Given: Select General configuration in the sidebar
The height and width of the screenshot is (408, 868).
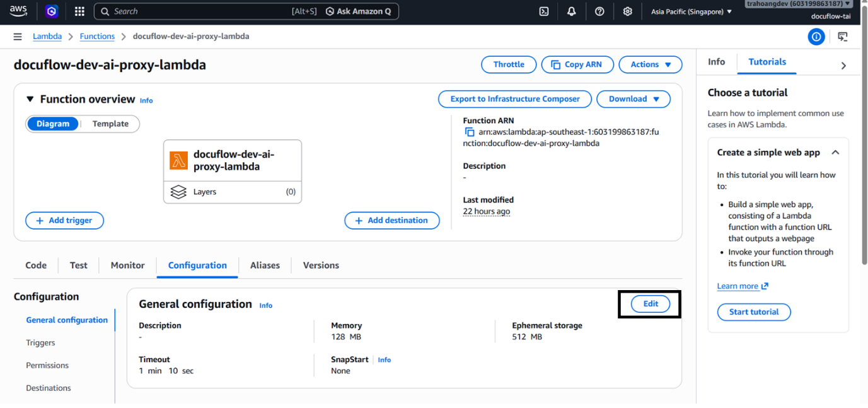Looking at the screenshot, I should (67, 320).
